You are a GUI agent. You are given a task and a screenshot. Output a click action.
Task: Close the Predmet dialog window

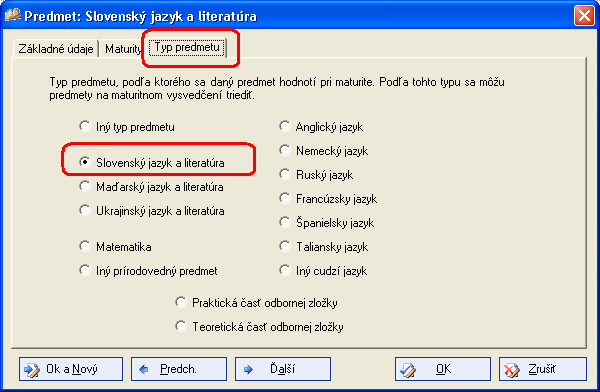coord(584,16)
